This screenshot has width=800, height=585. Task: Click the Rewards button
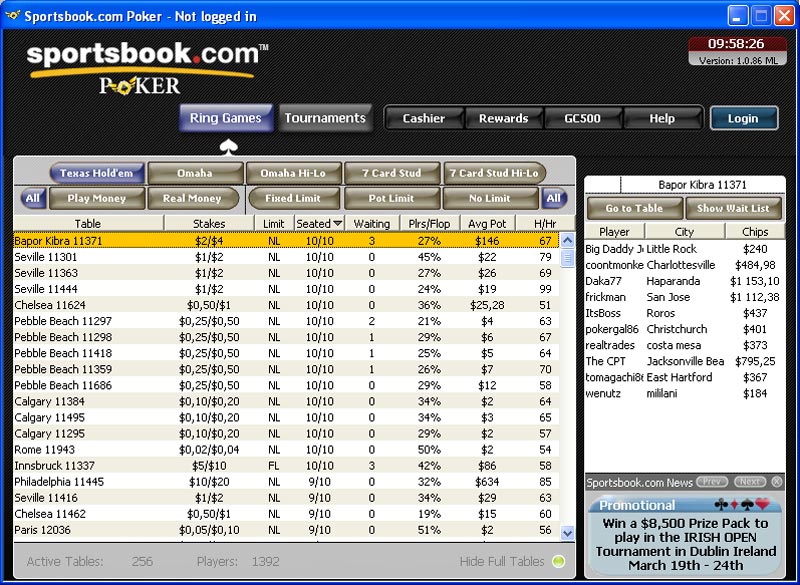coord(503,118)
